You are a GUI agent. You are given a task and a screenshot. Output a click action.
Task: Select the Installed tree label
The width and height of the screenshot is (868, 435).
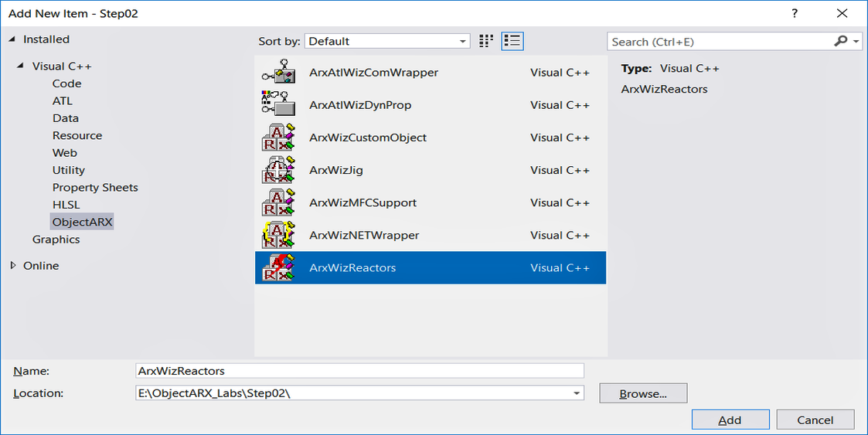(46, 39)
